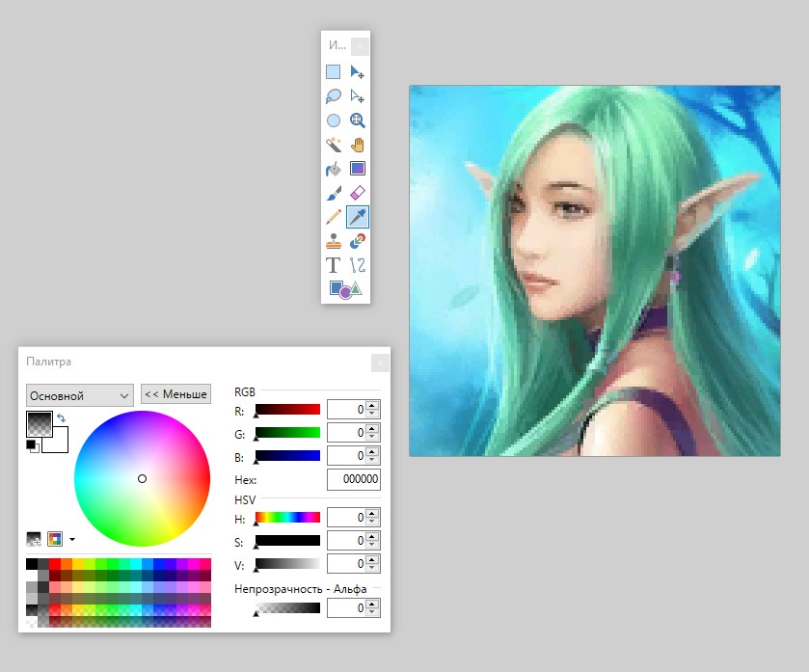Select the Clone Stamp tool
Viewport: 809px width, 672px height.
coord(334,241)
